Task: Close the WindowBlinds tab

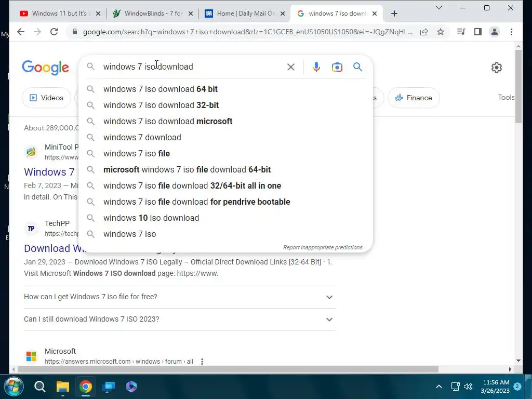Action: pos(191,14)
